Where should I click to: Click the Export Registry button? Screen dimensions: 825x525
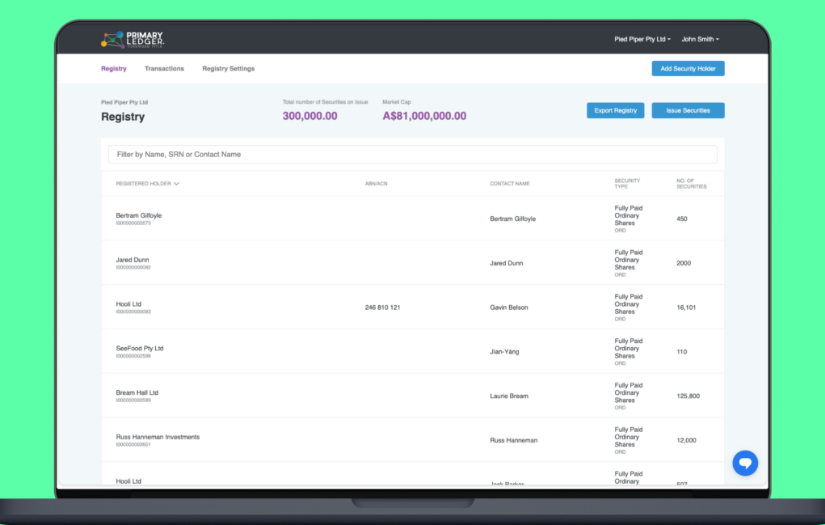[x=615, y=110]
